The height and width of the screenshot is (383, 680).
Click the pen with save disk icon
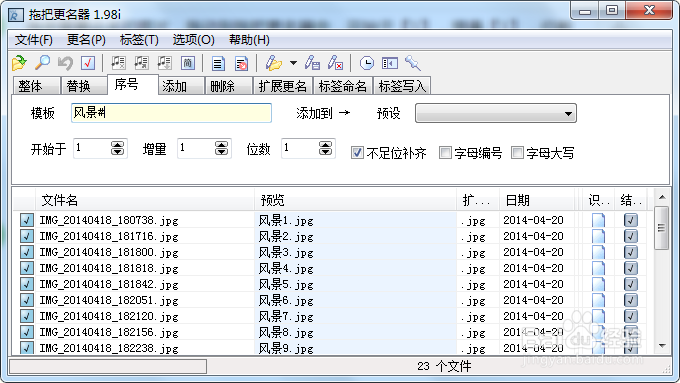click(x=312, y=63)
